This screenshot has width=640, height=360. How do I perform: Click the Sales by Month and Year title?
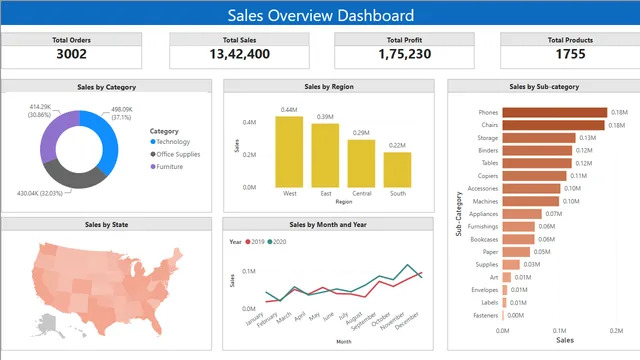point(328,224)
